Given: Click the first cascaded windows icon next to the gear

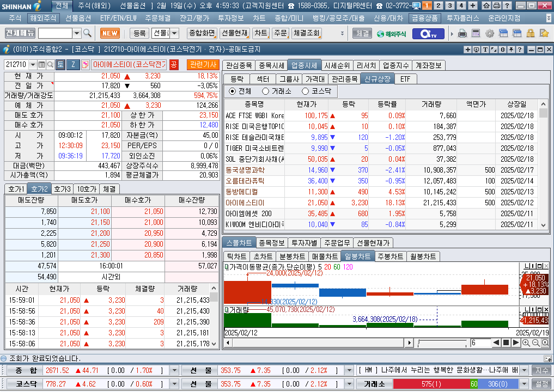Looking at the screenshot, I should (503, 34).
